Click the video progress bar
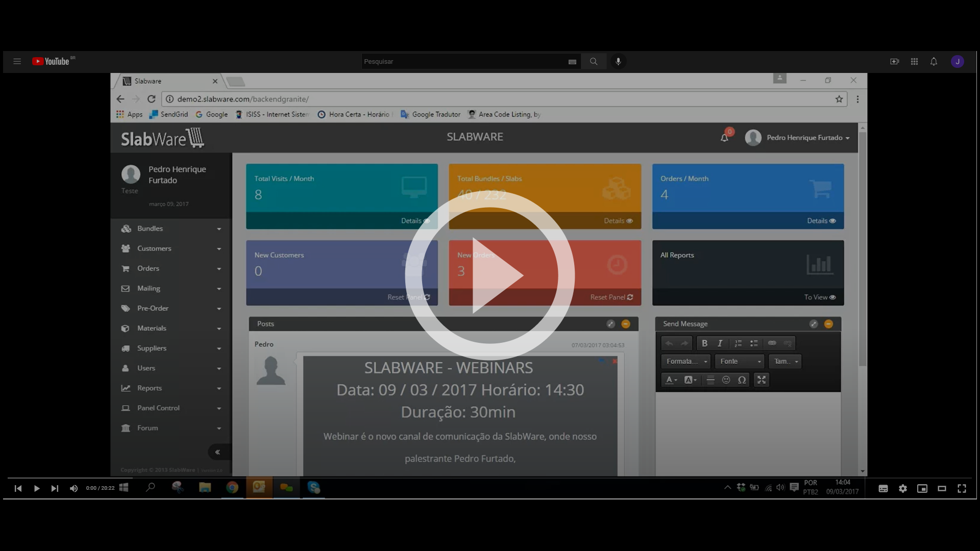 point(489,478)
